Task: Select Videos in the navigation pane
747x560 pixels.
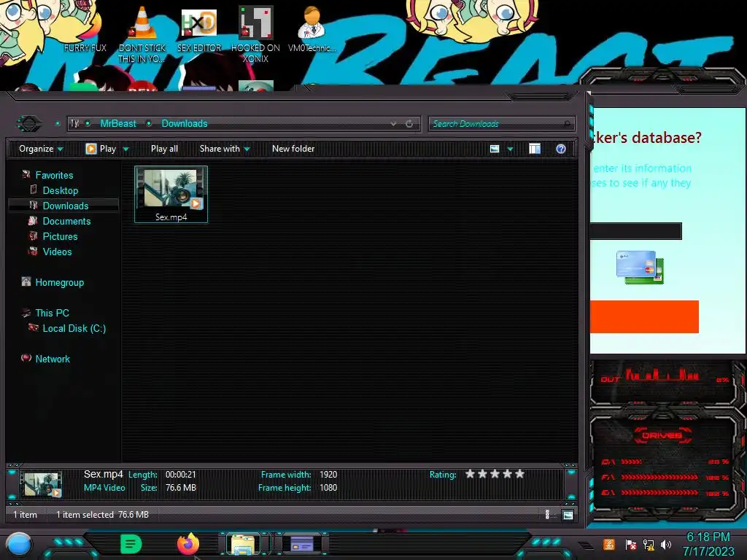Action: tap(57, 252)
